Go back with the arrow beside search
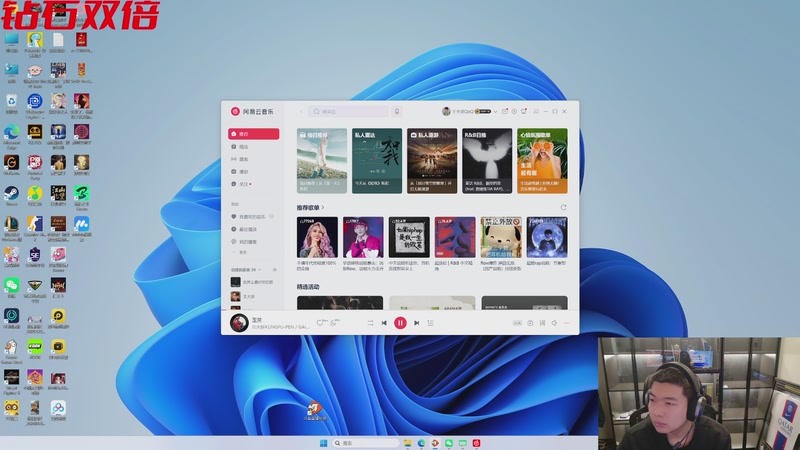800x450 pixels. point(301,111)
